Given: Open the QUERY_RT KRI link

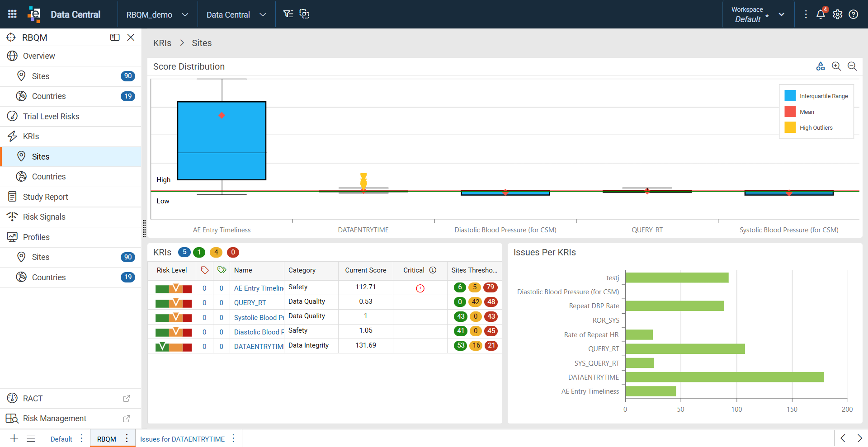Looking at the screenshot, I should point(250,303).
